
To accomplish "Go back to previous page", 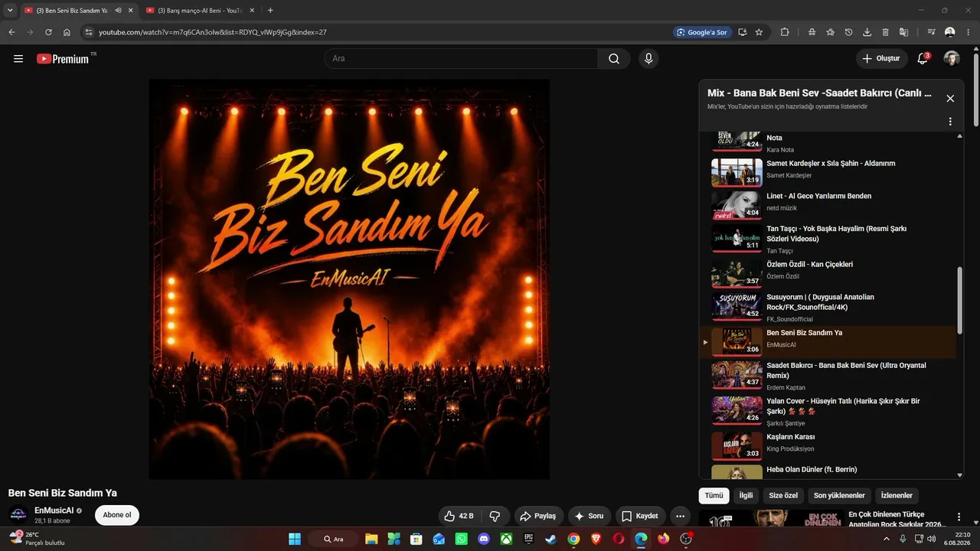I will coord(11,32).
